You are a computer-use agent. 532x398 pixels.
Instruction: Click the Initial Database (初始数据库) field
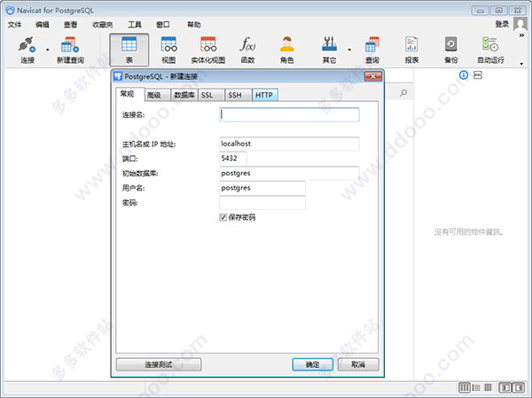point(289,173)
